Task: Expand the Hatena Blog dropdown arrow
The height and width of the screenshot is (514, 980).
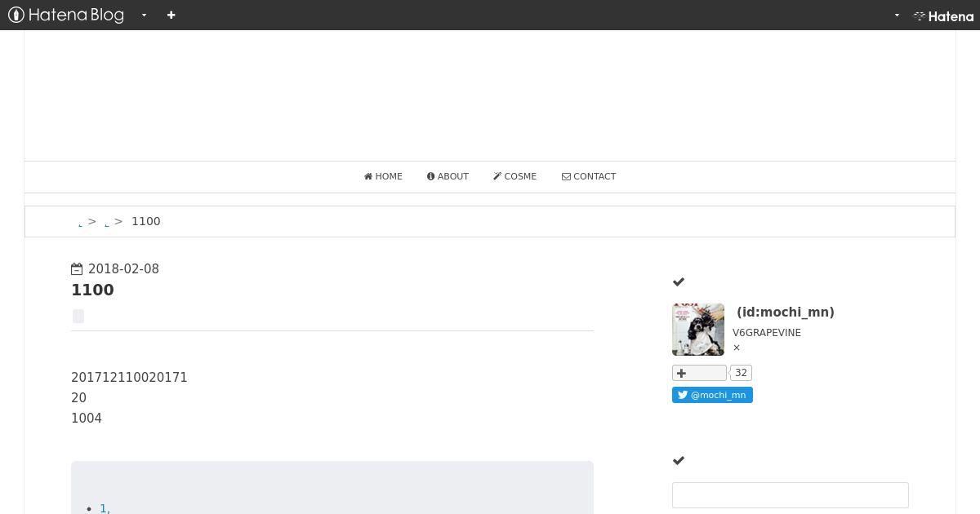Action: [x=144, y=15]
